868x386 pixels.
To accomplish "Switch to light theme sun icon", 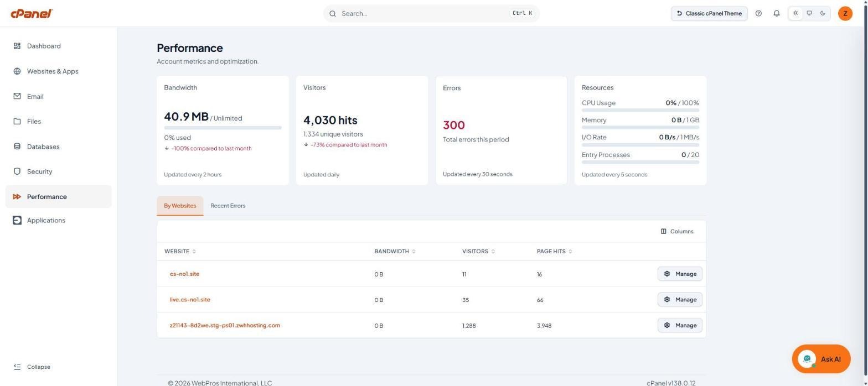I will (795, 13).
